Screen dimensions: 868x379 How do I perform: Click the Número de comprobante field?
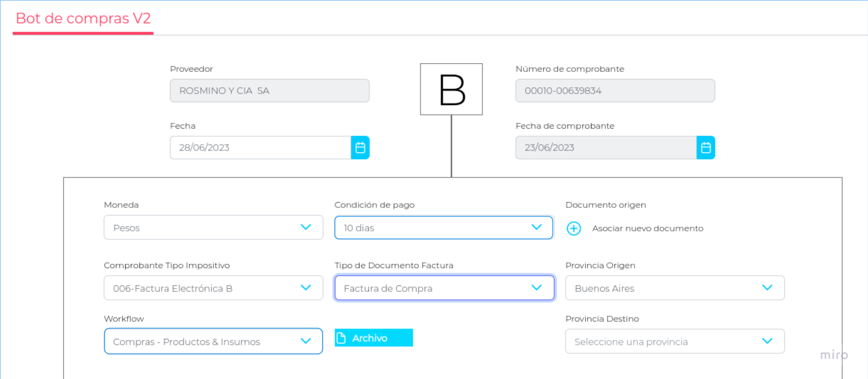coord(615,91)
